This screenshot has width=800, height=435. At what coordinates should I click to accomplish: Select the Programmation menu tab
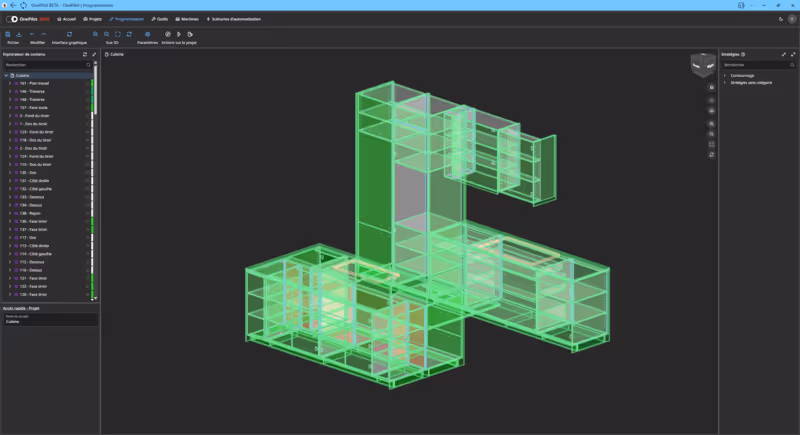[127, 19]
